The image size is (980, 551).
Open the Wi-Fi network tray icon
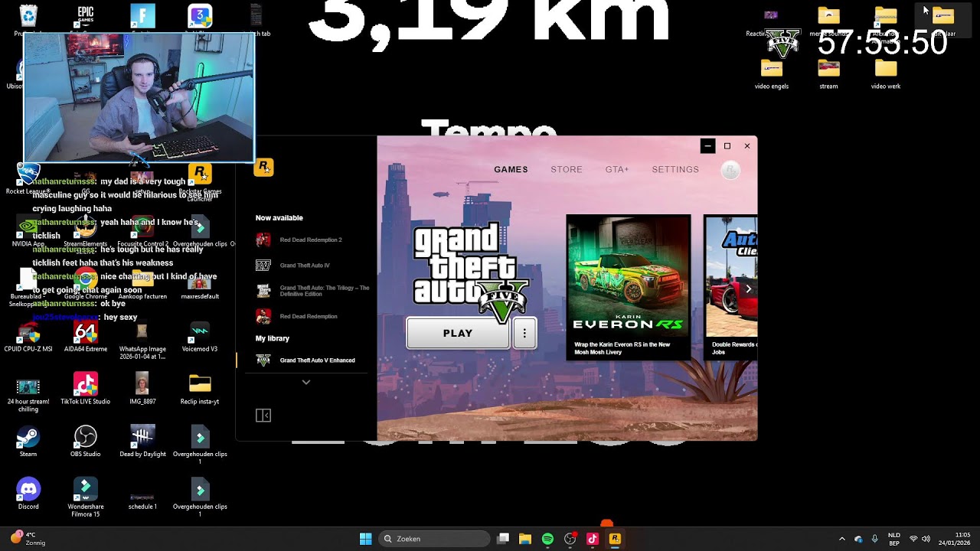[913, 539]
